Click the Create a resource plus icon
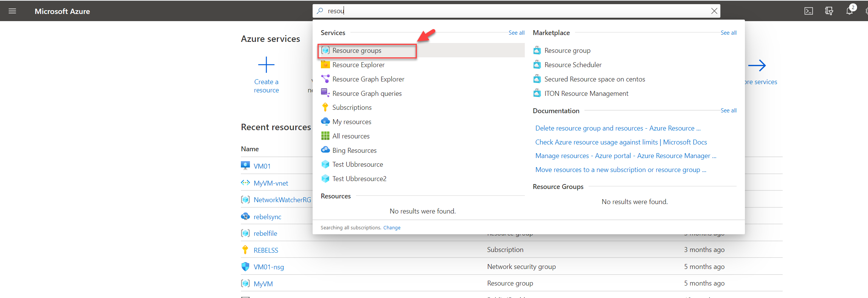The image size is (868, 298). point(266,65)
